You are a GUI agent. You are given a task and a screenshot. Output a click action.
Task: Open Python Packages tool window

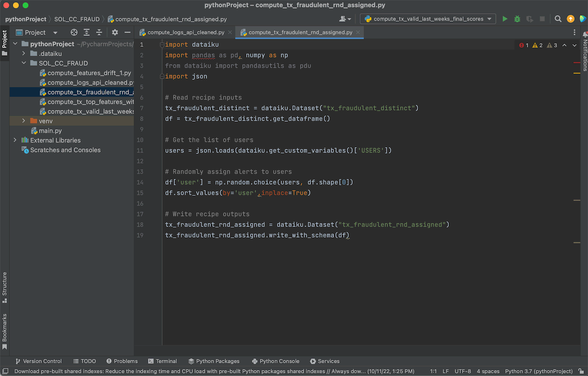click(214, 361)
